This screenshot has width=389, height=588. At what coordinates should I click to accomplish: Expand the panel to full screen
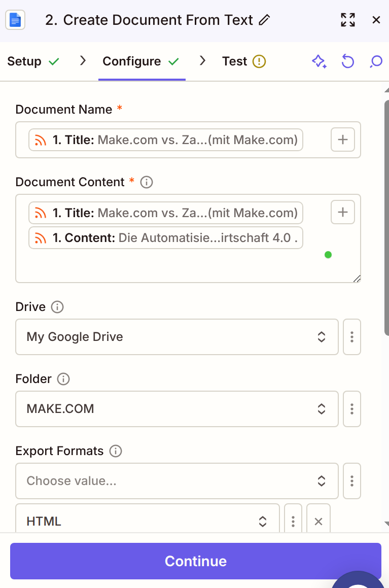[x=348, y=20]
